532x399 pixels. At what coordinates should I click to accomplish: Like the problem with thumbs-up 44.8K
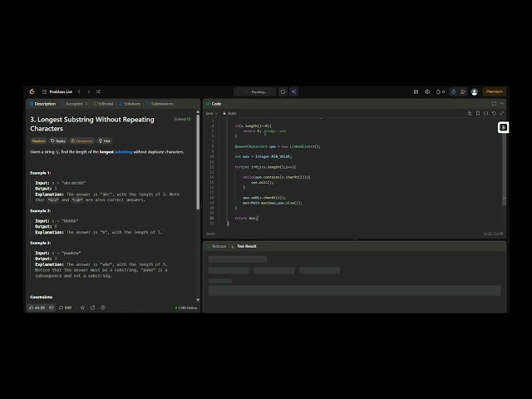[x=37, y=308]
